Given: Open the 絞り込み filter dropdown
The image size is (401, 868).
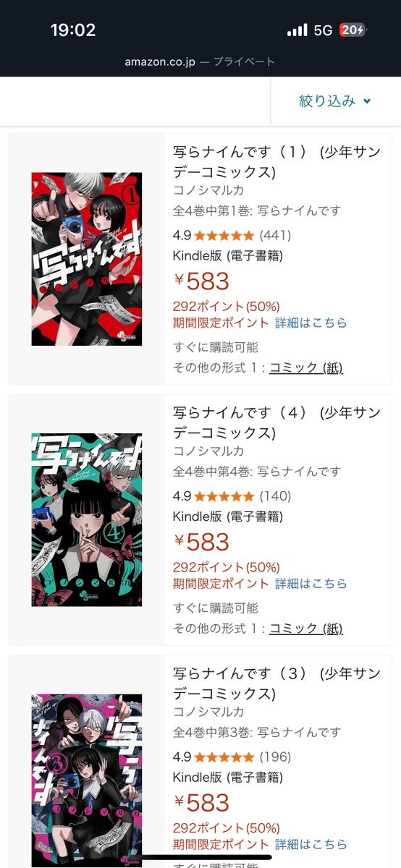Looking at the screenshot, I should pyautogui.click(x=335, y=101).
